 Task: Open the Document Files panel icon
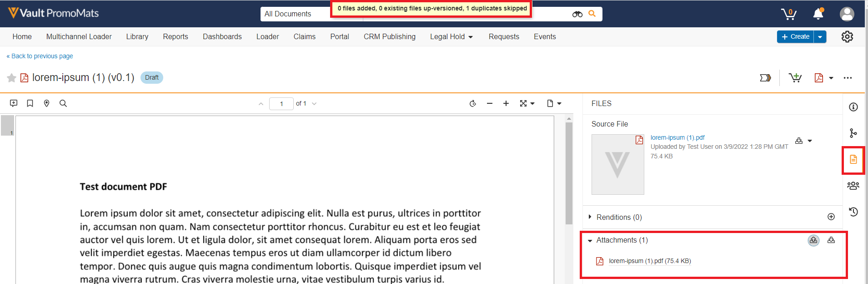click(x=853, y=160)
